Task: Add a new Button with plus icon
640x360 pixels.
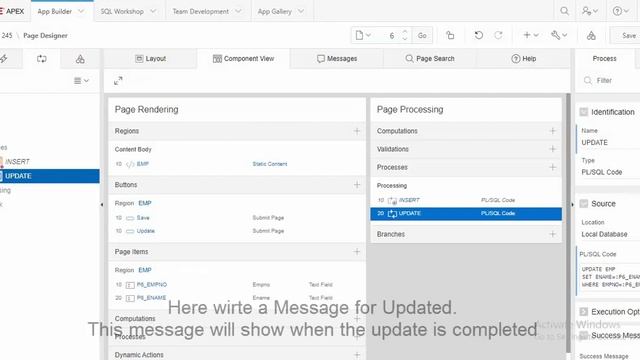Action: click(357, 185)
